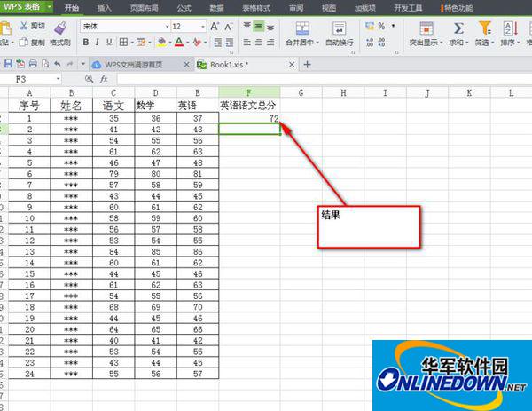The image size is (532, 411).
Task: Expand the font color dropdown arrow
Action: pos(187,43)
